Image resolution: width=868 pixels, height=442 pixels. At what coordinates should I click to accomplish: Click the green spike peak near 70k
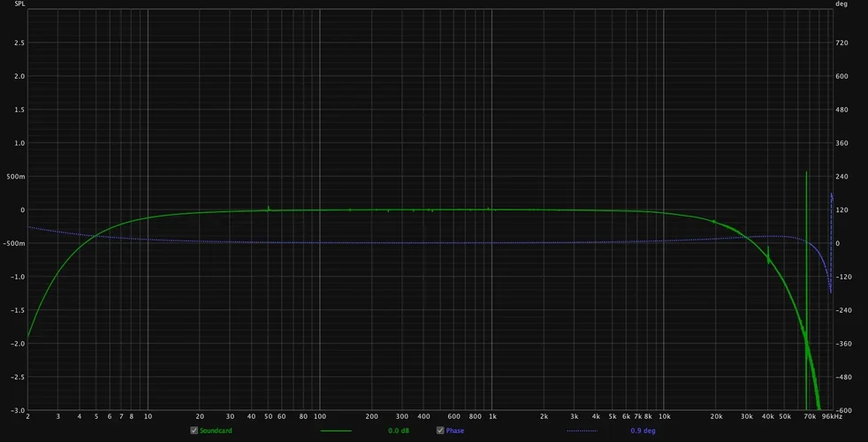coord(806,172)
